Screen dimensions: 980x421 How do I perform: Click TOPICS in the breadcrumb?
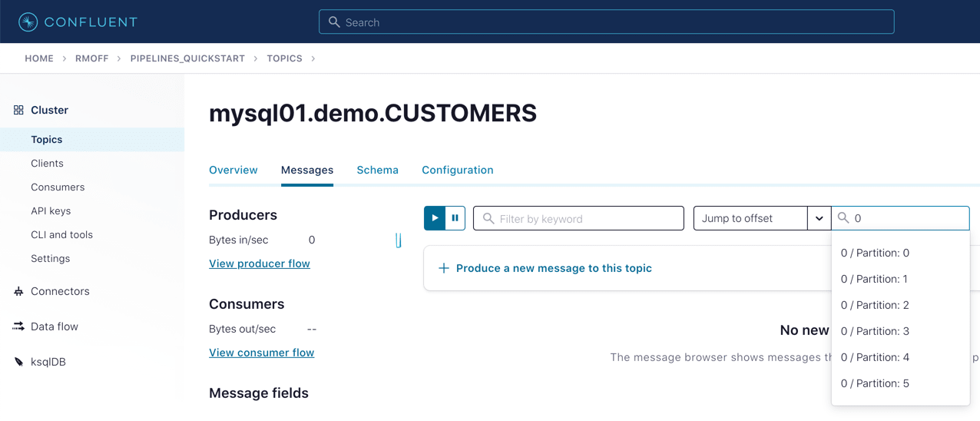[284, 58]
